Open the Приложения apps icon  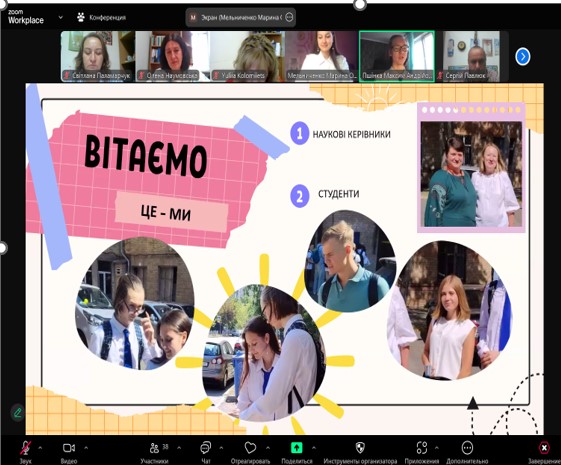422,448
